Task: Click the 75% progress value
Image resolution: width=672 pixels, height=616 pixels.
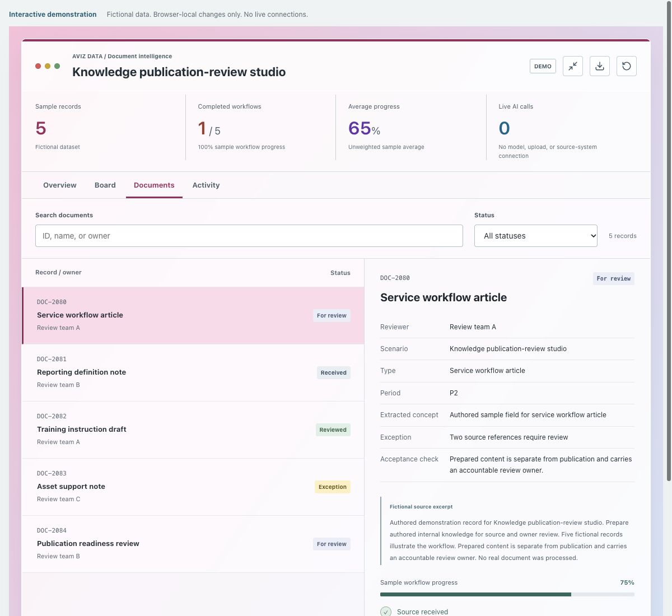Action: pos(627,582)
